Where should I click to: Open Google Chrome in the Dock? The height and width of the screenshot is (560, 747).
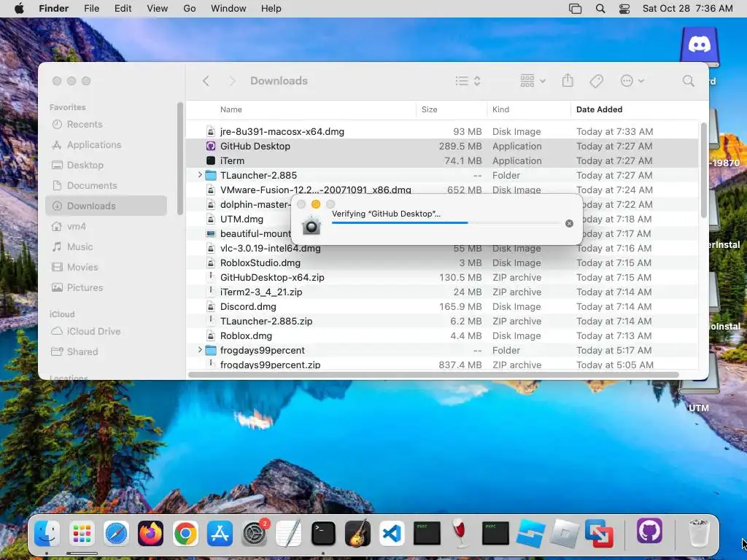coord(185,533)
